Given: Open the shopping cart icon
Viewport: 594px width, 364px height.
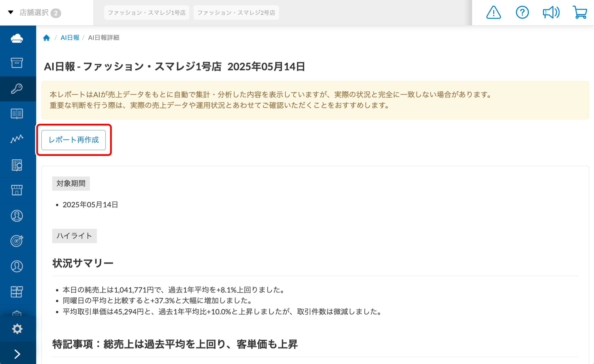Looking at the screenshot, I should coord(580,13).
